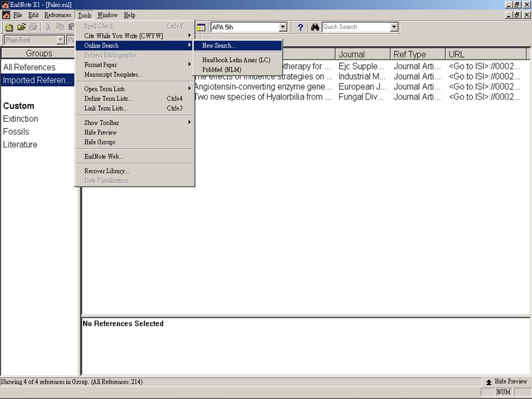
Task: Click the Cut scissors icon
Action: point(48,27)
